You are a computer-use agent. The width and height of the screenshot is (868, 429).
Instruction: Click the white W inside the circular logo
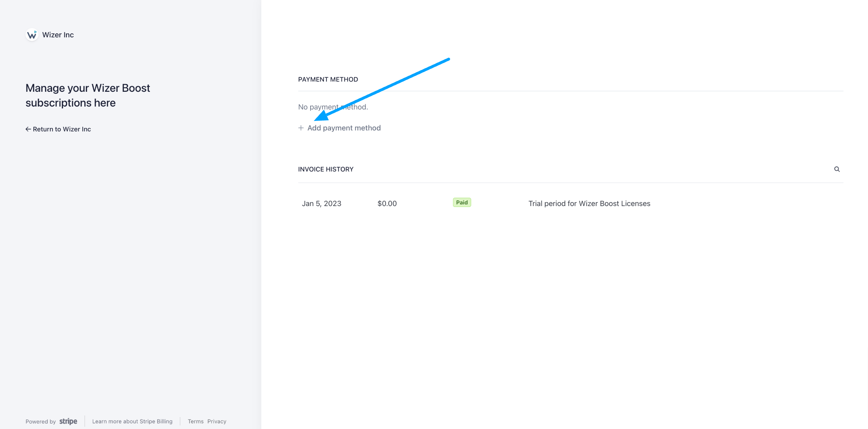pyautogui.click(x=31, y=35)
